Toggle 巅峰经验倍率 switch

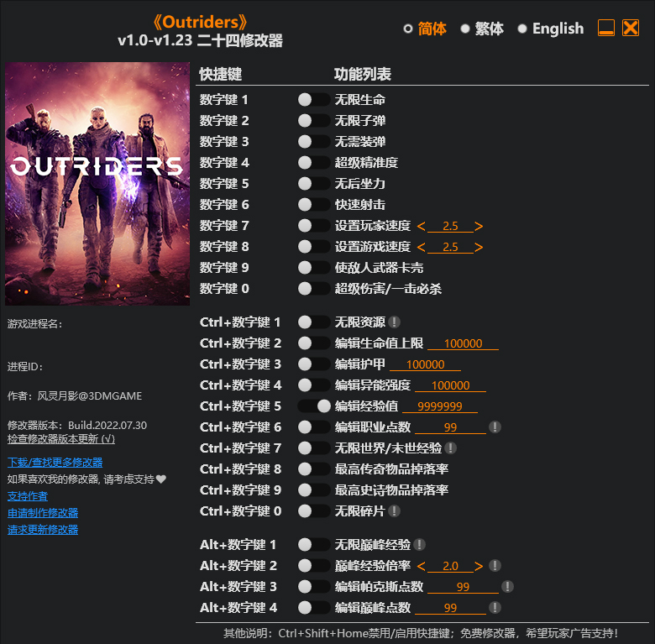pos(314,565)
